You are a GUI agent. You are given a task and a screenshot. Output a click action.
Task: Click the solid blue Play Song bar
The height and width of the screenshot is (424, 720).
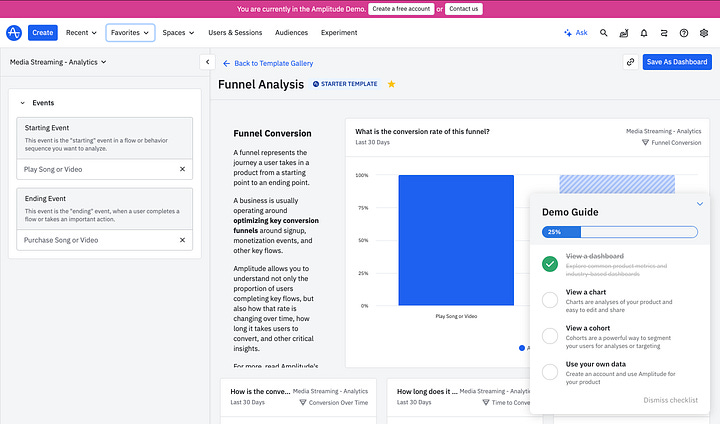coord(456,240)
